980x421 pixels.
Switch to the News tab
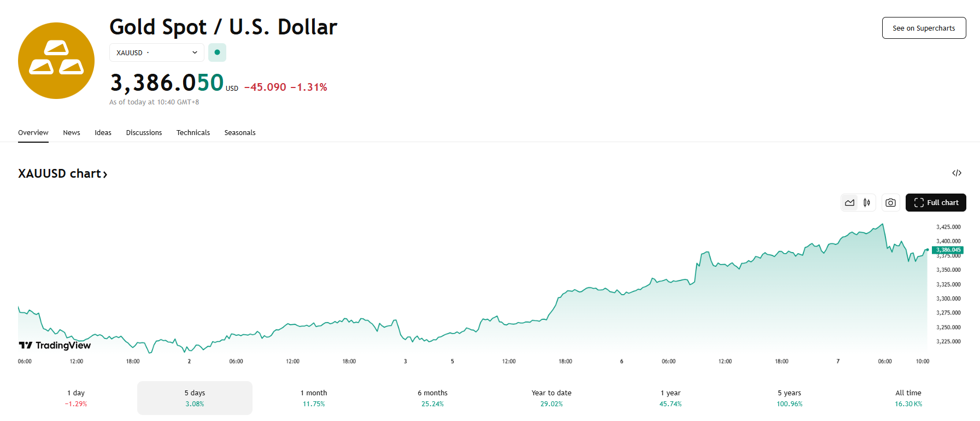pyautogui.click(x=72, y=133)
